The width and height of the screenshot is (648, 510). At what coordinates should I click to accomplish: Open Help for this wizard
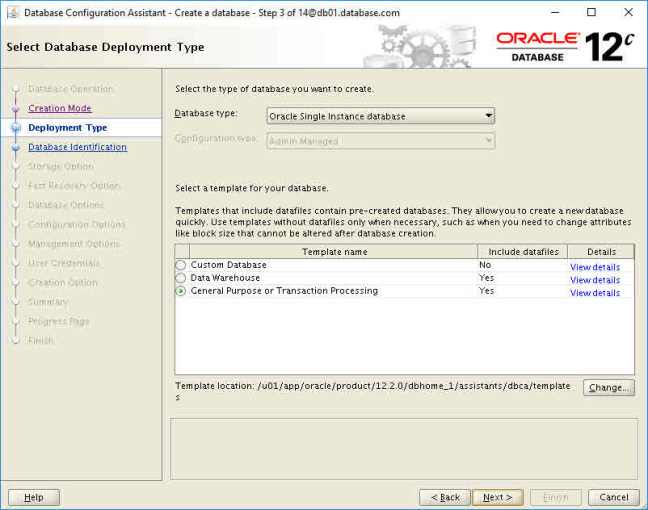tap(34, 497)
